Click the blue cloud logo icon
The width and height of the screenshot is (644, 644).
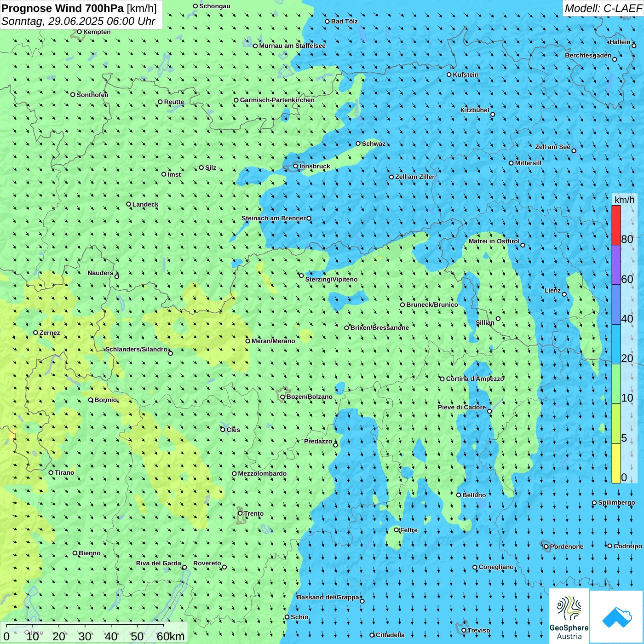click(x=616, y=617)
